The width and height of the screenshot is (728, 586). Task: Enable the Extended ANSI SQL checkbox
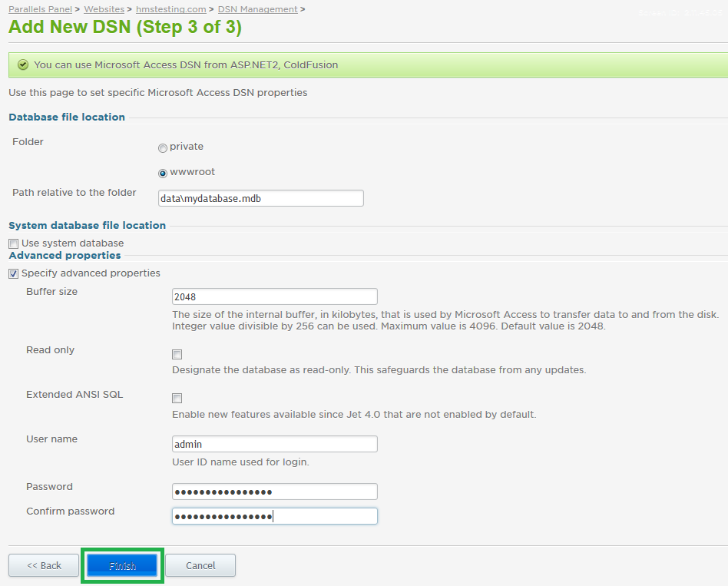tap(177, 398)
